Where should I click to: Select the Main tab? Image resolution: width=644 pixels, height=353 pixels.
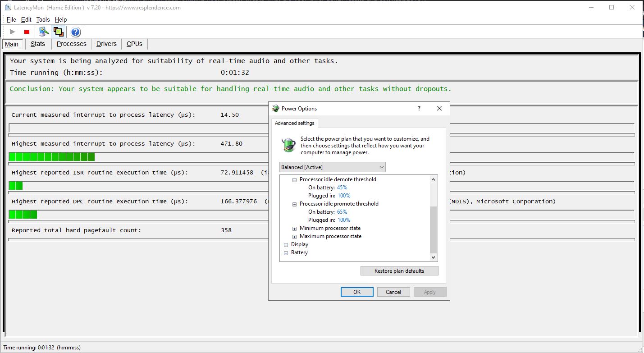pyautogui.click(x=12, y=44)
